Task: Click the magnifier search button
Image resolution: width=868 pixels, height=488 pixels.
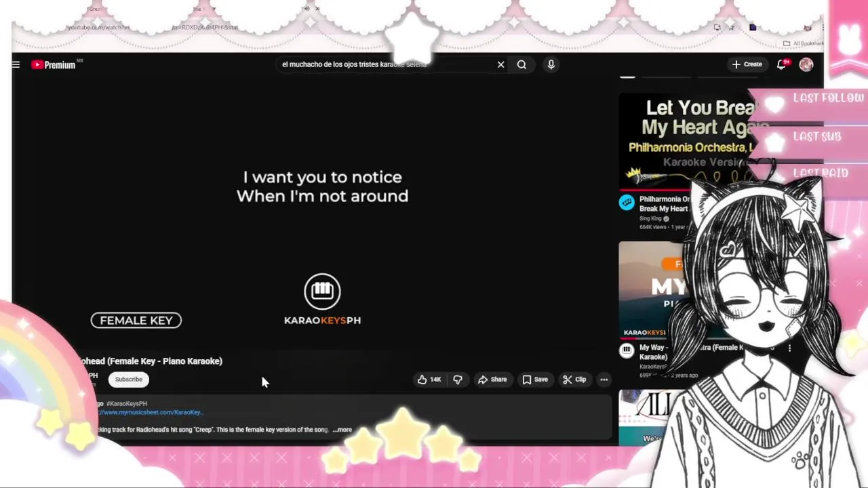Action: click(521, 64)
